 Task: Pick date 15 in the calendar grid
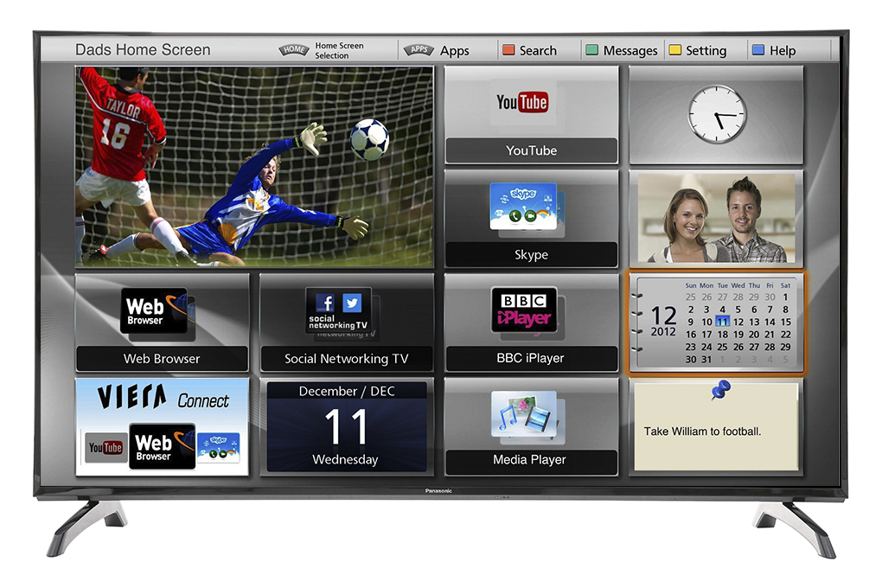tap(785, 322)
